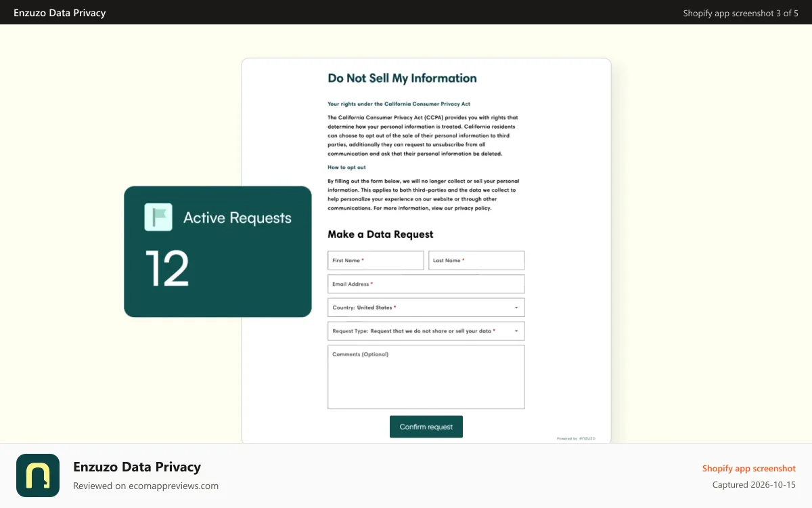Screen dimensions: 812x508
Task: Click the First Name input field
Action: coord(376,260)
